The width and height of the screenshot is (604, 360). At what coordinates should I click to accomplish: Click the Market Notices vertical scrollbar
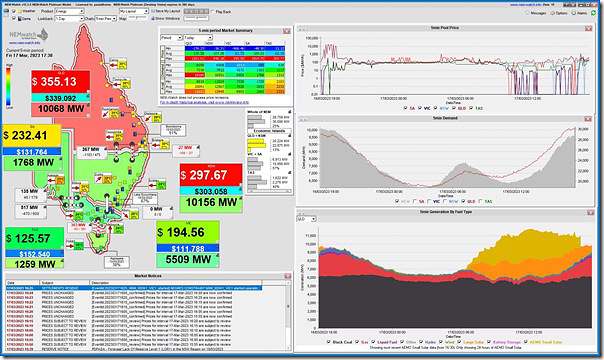(x=289, y=316)
